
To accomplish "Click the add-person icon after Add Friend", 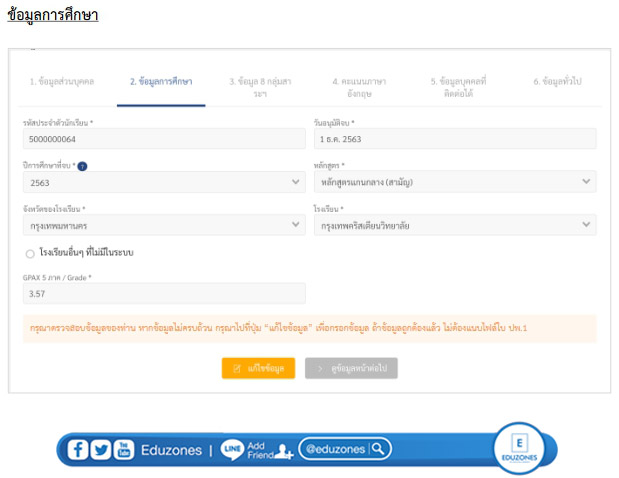I will tap(282, 451).
